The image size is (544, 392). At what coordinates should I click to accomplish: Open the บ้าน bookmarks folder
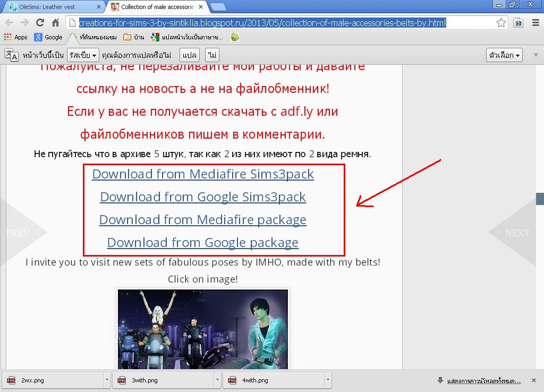[134, 37]
